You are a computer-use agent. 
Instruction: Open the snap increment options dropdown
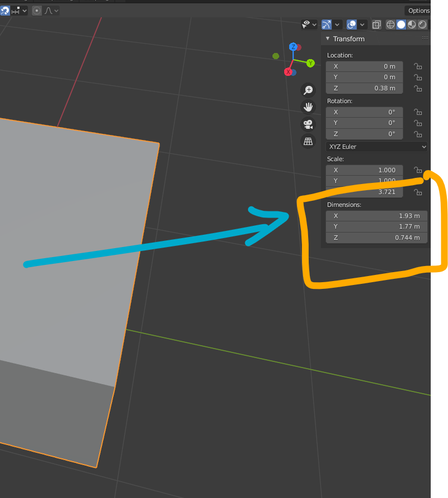pyautogui.click(x=19, y=11)
